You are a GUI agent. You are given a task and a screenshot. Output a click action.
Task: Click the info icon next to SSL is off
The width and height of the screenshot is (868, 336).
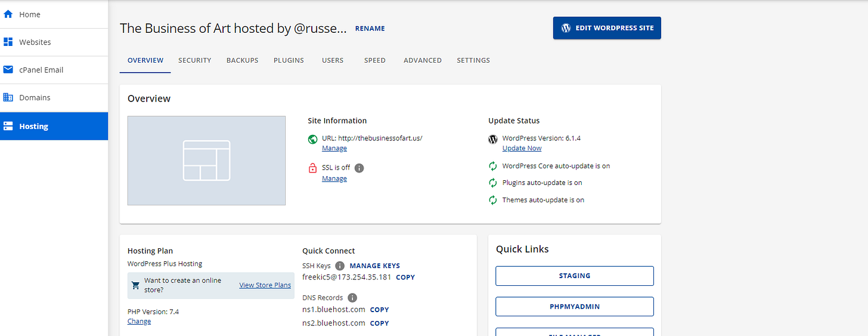pyautogui.click(x=359, y=168)
